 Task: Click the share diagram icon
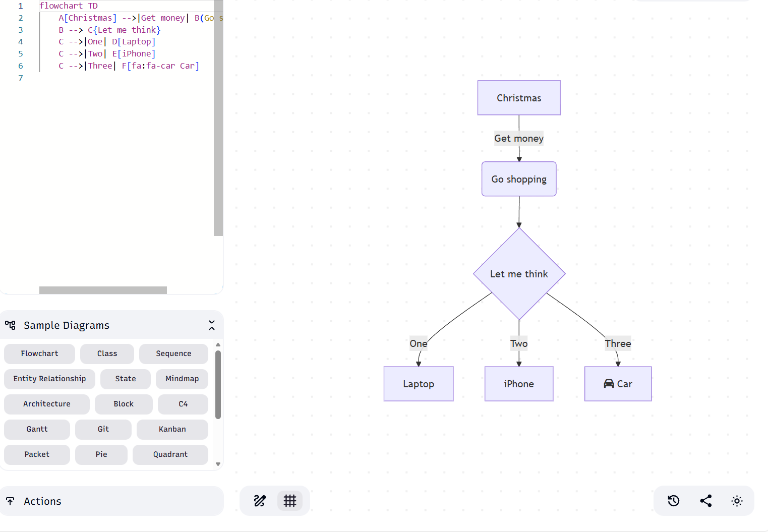pyautogui.click(x=705, y=501)
